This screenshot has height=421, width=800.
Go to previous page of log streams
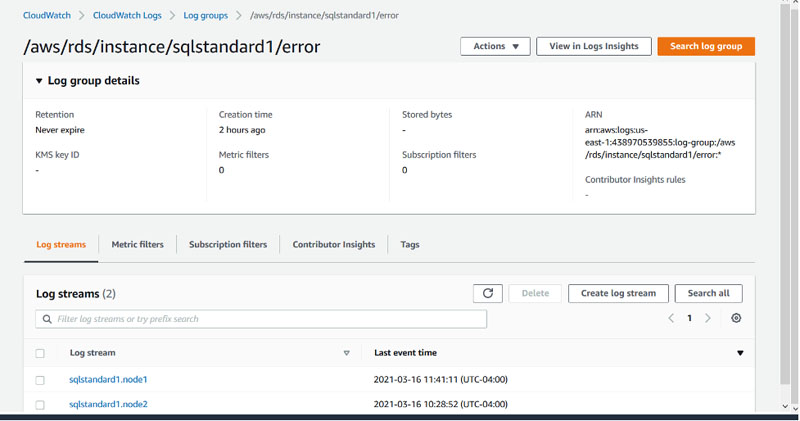(x=671, y=318)
